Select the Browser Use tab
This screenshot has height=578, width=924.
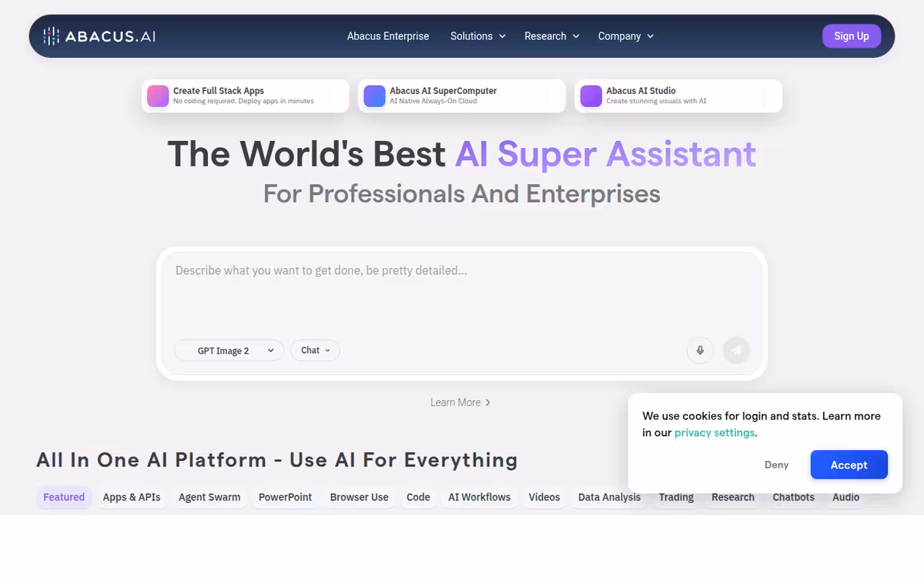pyautogui.click(x=359, y=497)
